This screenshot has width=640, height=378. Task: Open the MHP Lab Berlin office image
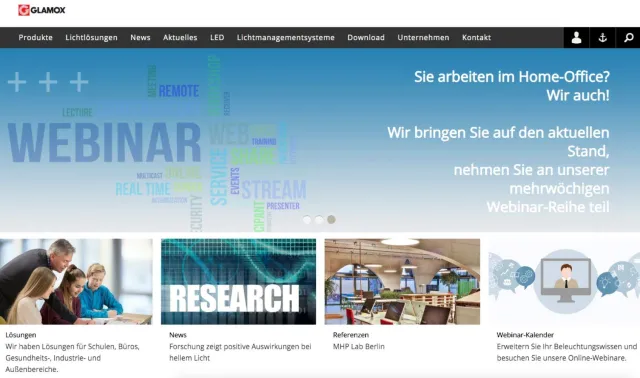coord(402,282)
